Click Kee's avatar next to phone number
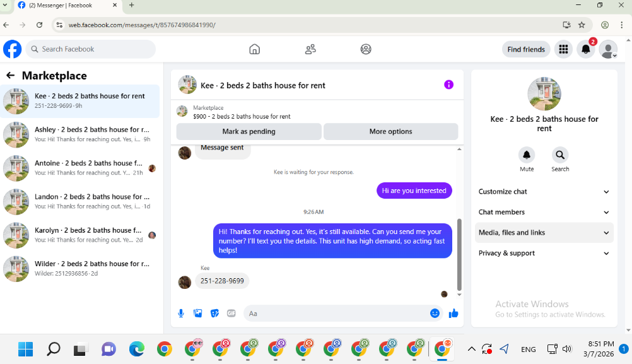Screen dimensions: 632x364 point(185,282)
